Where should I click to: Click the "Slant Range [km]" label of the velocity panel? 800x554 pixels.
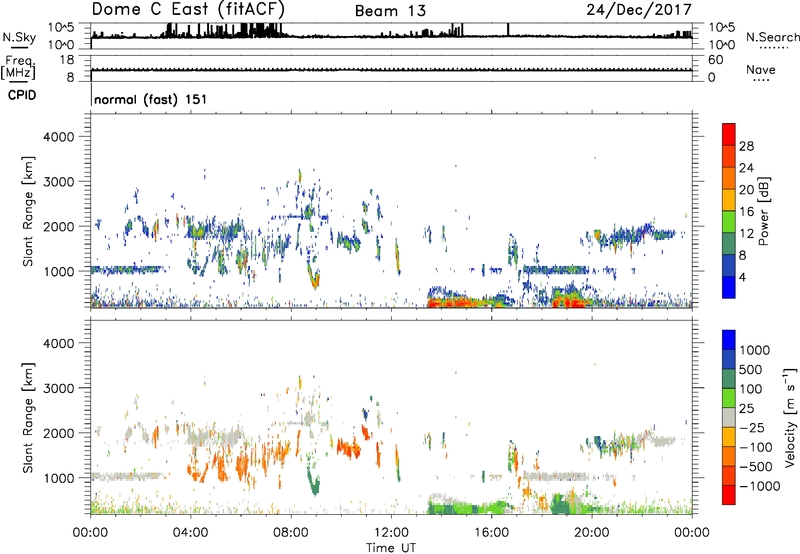tap(28, 417)
